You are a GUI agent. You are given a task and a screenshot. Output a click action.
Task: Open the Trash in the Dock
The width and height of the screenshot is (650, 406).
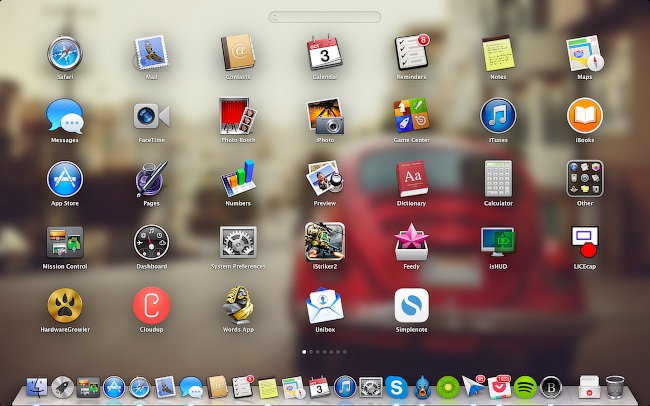pyautogui.click(x=615, y=387)
